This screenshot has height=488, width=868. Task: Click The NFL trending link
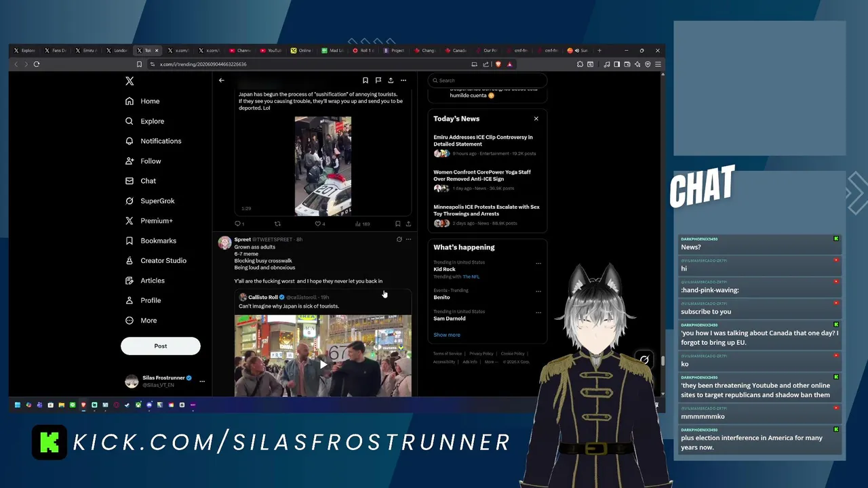point(471,277)
